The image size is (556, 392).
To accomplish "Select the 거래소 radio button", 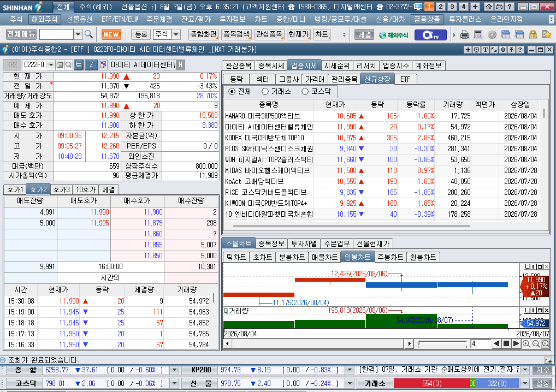I will 265,91.
